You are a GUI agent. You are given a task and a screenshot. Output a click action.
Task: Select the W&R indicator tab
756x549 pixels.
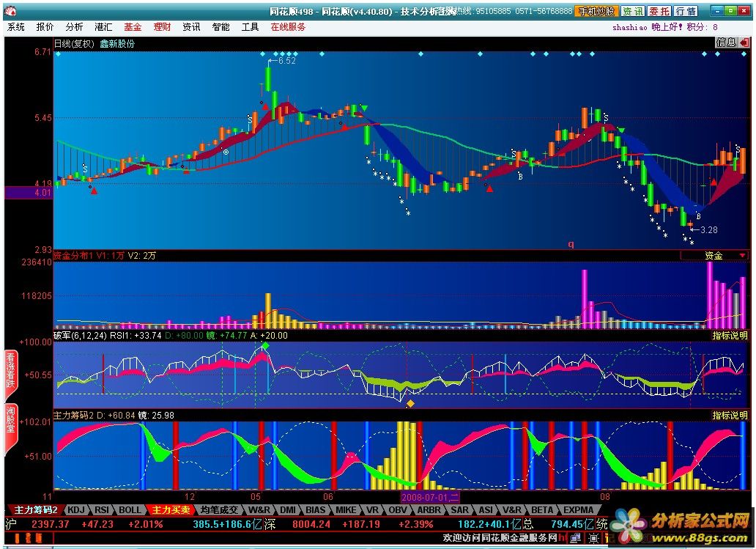point(259,510)
